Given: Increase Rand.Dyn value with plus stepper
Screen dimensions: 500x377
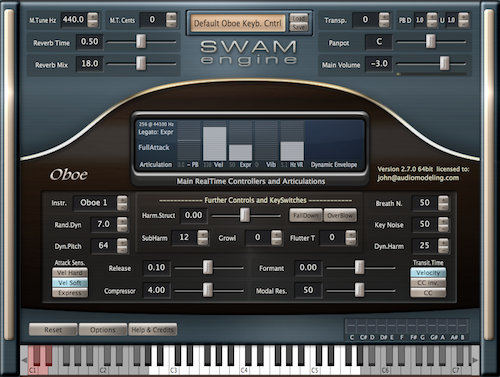Looking at the screenshot, I should click(x=122, y=221).
